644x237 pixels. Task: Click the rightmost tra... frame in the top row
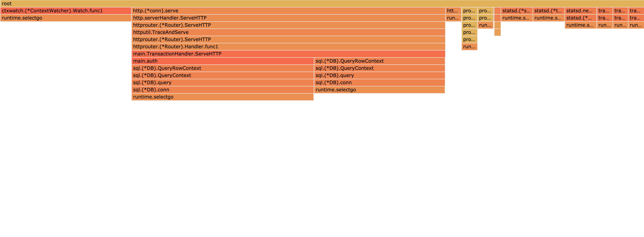coord(636,11)
